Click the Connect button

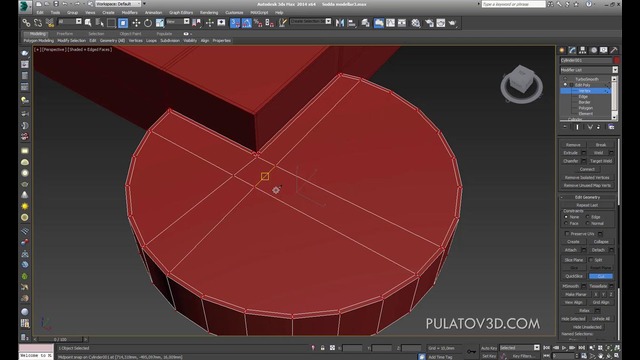point(587,169)
